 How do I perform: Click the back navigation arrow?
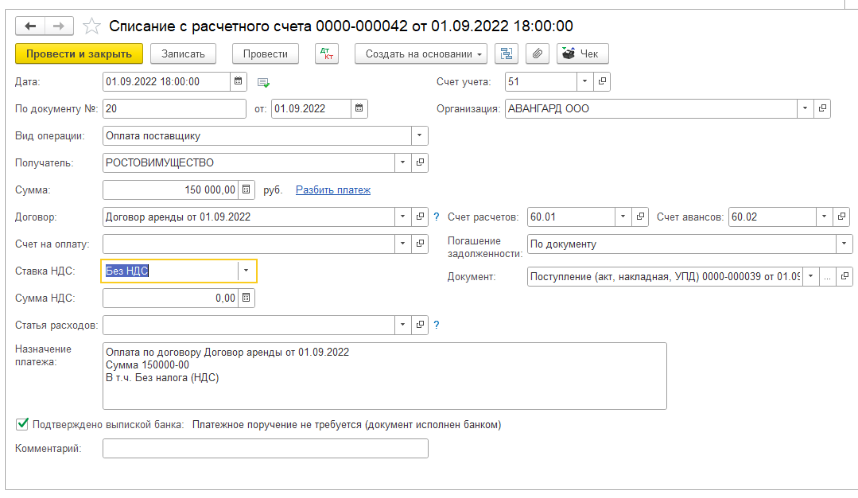pyautogui.click(x=30, y=24)
